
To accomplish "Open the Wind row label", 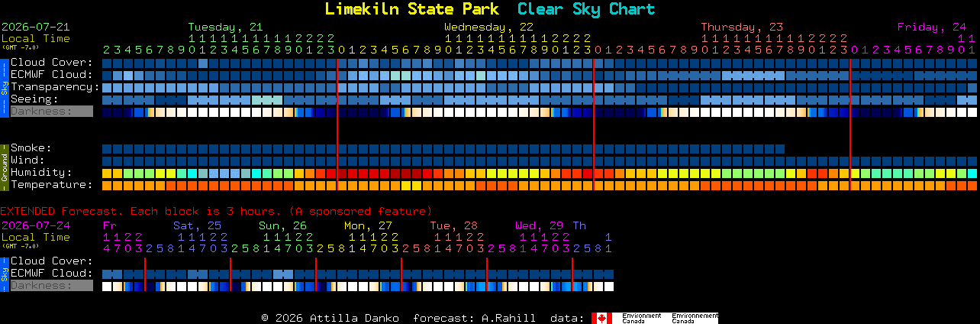I will tap(27, 160).
